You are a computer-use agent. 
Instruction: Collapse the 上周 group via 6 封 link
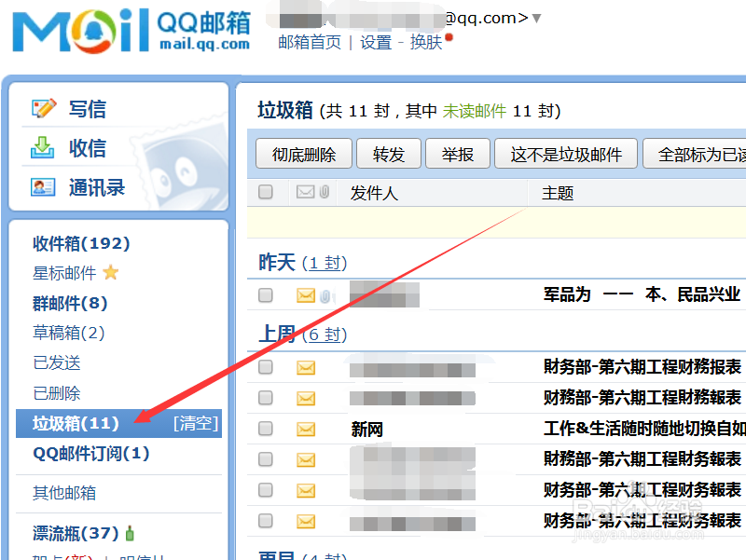(325, 335)
